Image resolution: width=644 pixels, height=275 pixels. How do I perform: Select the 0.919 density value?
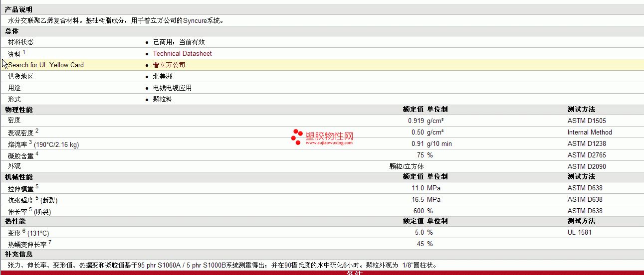[416, 121]
